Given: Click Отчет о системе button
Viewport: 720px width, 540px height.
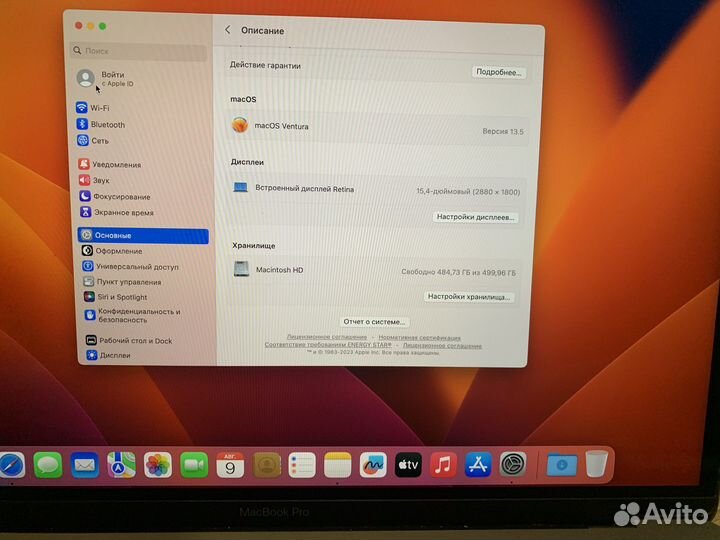Looking at the screenshot, I should [374, 322].
